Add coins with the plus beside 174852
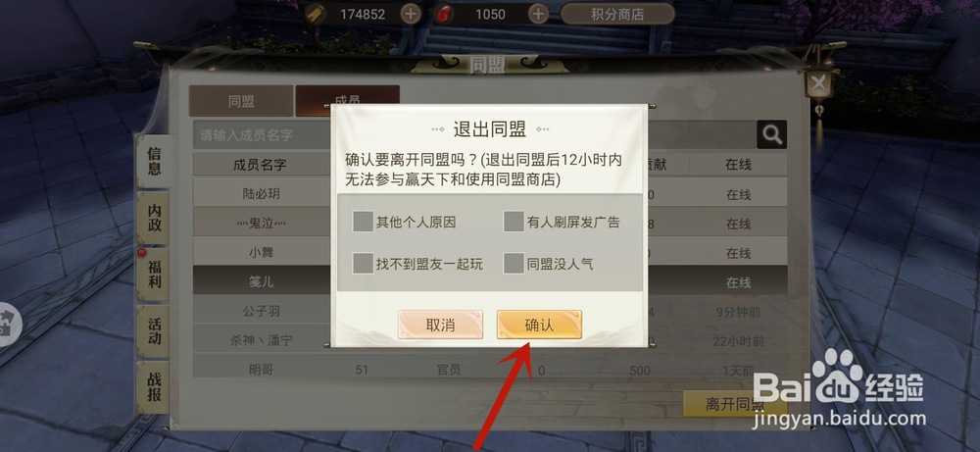980x452 pixels. click(411, 14)
